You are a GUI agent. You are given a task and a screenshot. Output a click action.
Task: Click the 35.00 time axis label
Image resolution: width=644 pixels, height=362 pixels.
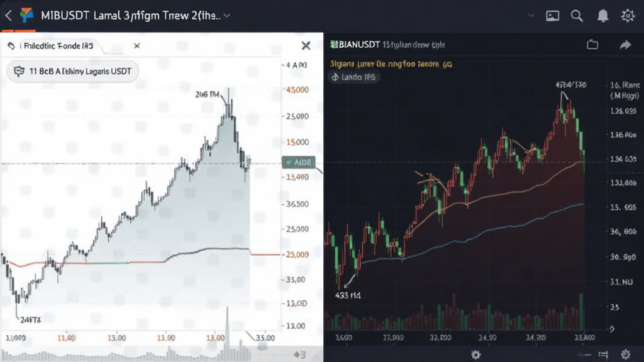[265, 337]
